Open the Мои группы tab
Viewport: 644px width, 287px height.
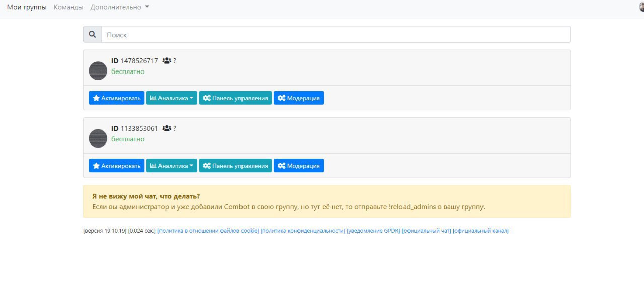click(x=27, y=7)
